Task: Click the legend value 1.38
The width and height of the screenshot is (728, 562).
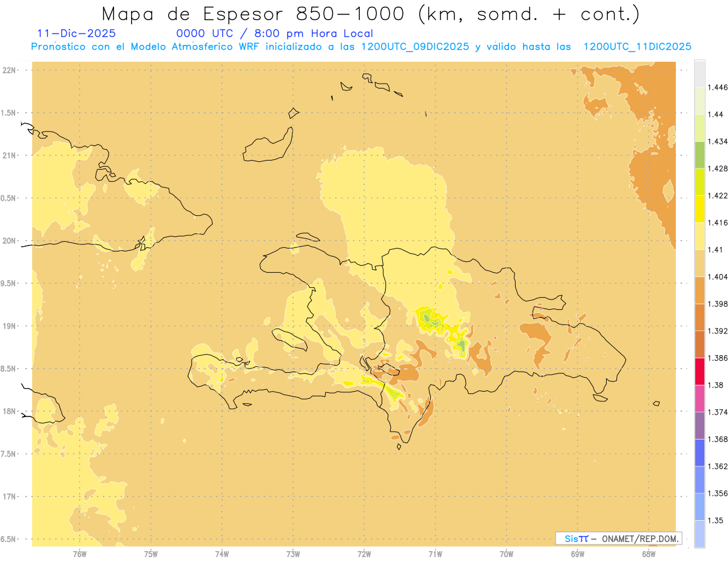Action: click(716, 385)
